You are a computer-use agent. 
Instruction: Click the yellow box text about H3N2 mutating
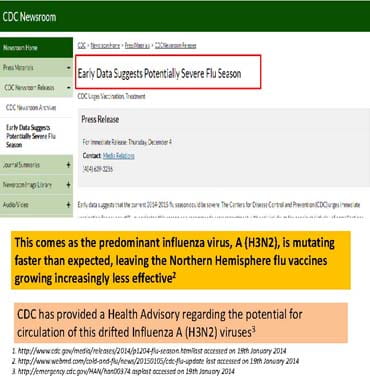181,260
